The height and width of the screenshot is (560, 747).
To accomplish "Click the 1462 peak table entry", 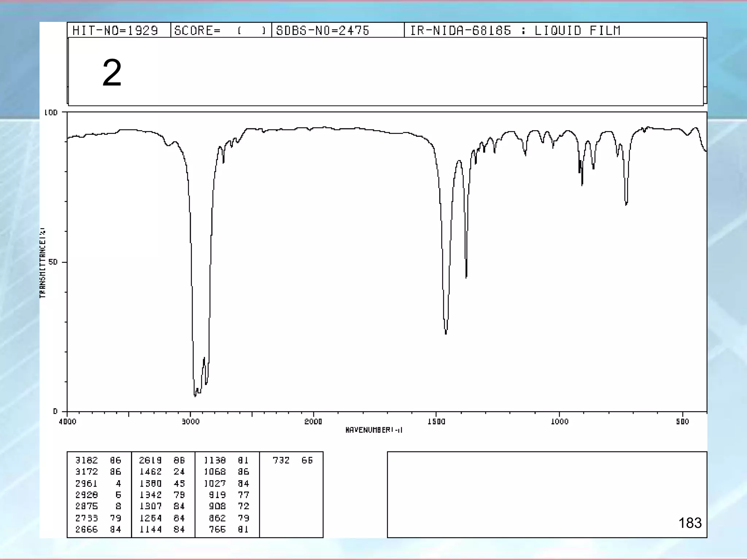I will [150, 472].
